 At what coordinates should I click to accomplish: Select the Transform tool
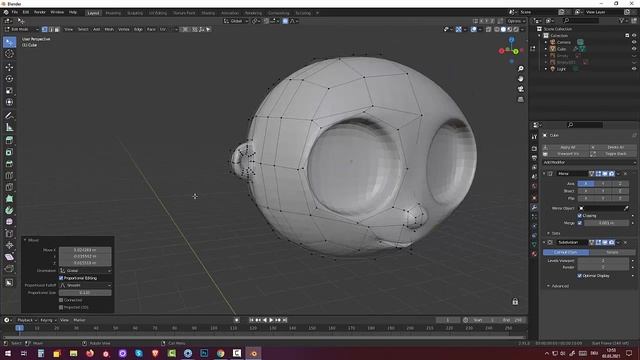(x=9, y=102)
